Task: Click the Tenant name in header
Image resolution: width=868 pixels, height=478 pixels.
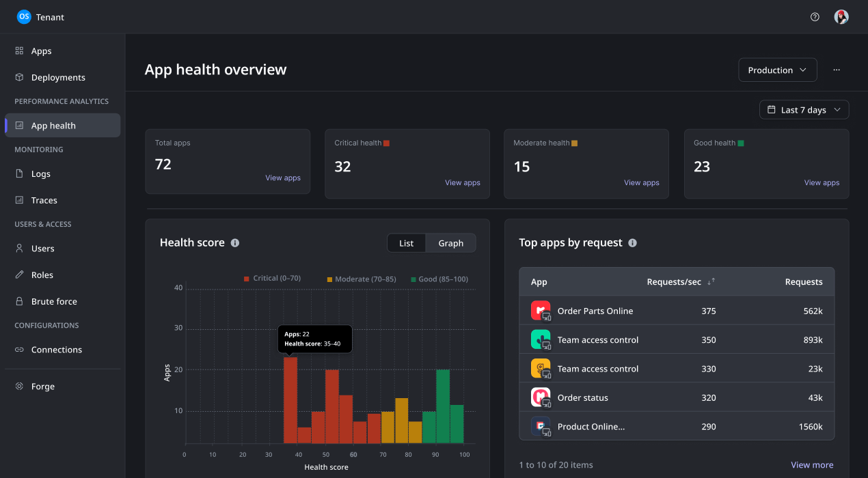Action: (50, 17)
